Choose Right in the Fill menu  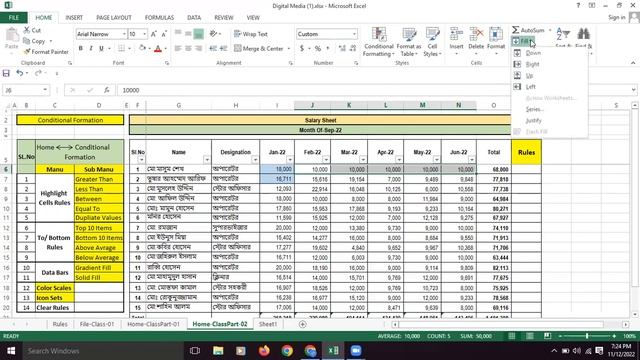click(x=532, y=64)
